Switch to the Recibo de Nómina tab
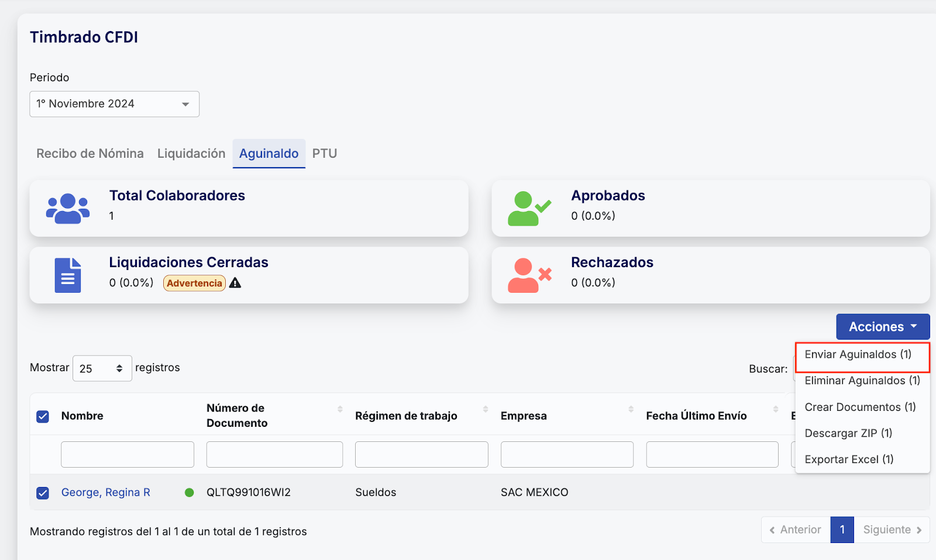This screenshot has height=560, width=936. pyautogui.click(x=90, y=154)
